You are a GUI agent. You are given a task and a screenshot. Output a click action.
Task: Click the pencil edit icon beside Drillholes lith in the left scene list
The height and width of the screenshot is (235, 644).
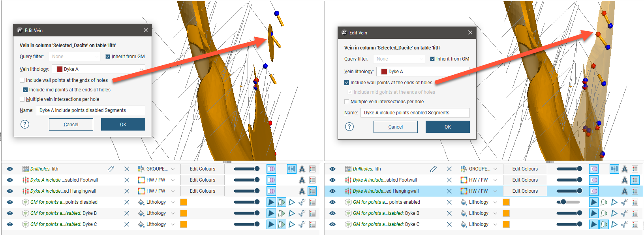click(x=111, y=169)
